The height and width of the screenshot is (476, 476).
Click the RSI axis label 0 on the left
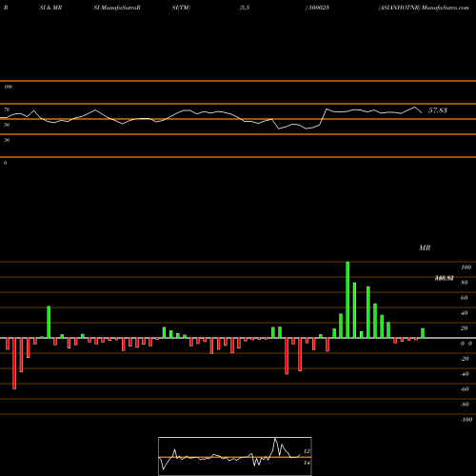click(5, 163)
